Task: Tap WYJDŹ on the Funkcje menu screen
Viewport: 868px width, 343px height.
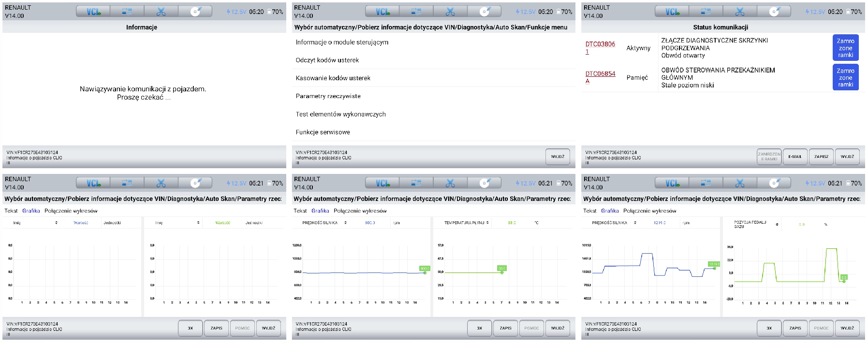Action: (558, 157)
